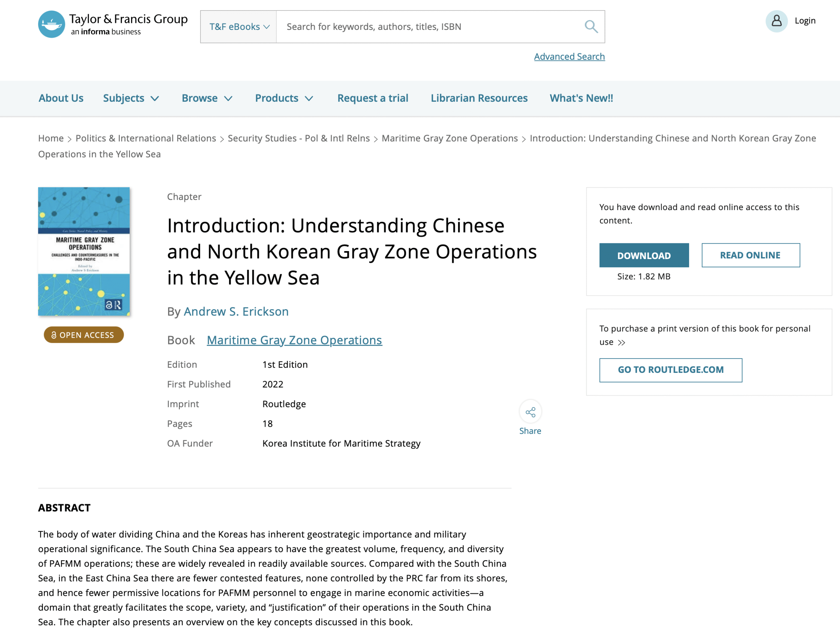Expand the Browse menu
Image resolution: width=840 pixels, height=630 pixels.
(x=207, y=98)
